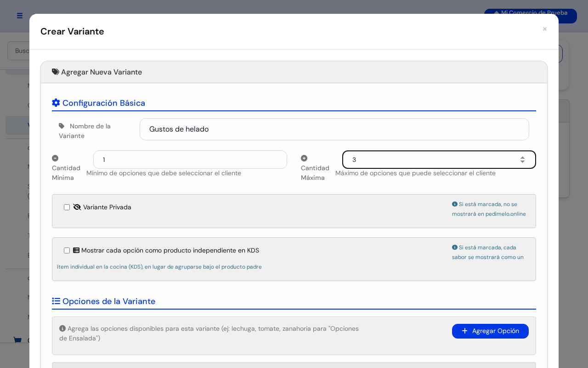
Task: Click the list icon beside Mostrar cada opción
Action: coord(76,250)
